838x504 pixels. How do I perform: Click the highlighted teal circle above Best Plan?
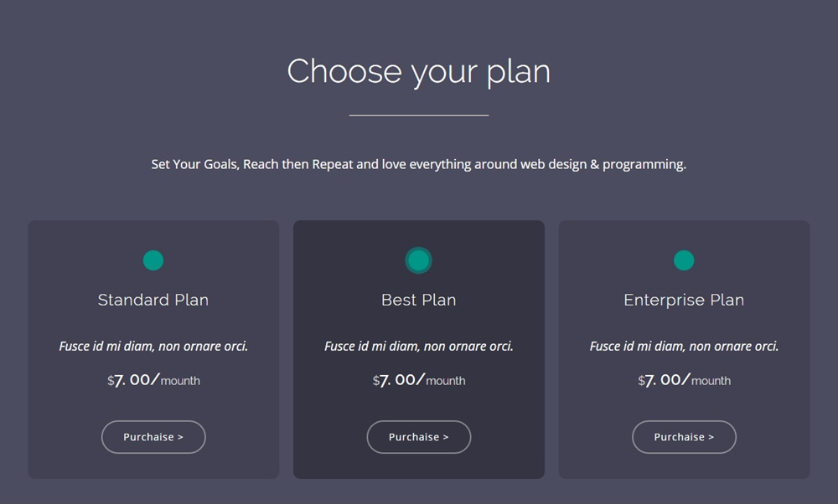pyautogui.click(x=418, y=260)
